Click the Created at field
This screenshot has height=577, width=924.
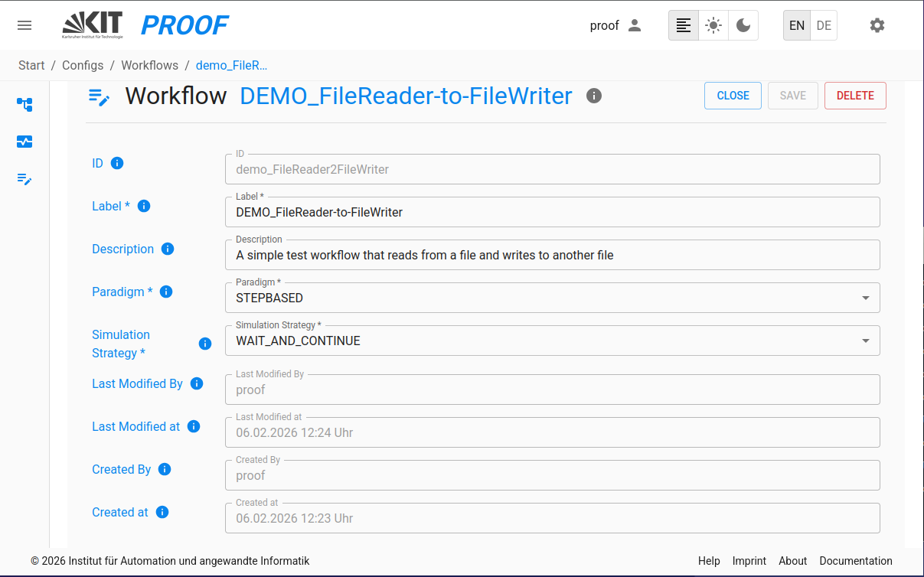(x=553, y=518)
